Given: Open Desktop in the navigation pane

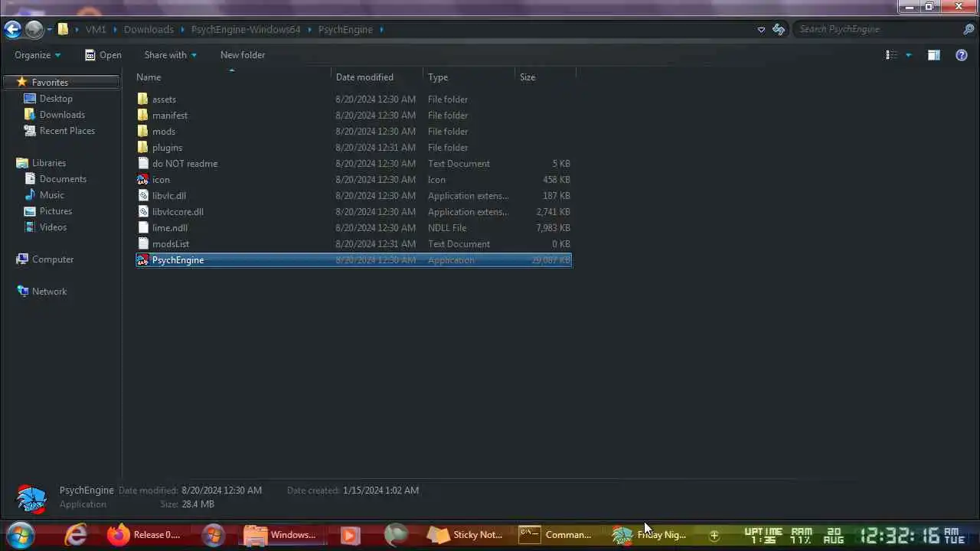Looking at the screenshot, I should [x=56, y=99].
